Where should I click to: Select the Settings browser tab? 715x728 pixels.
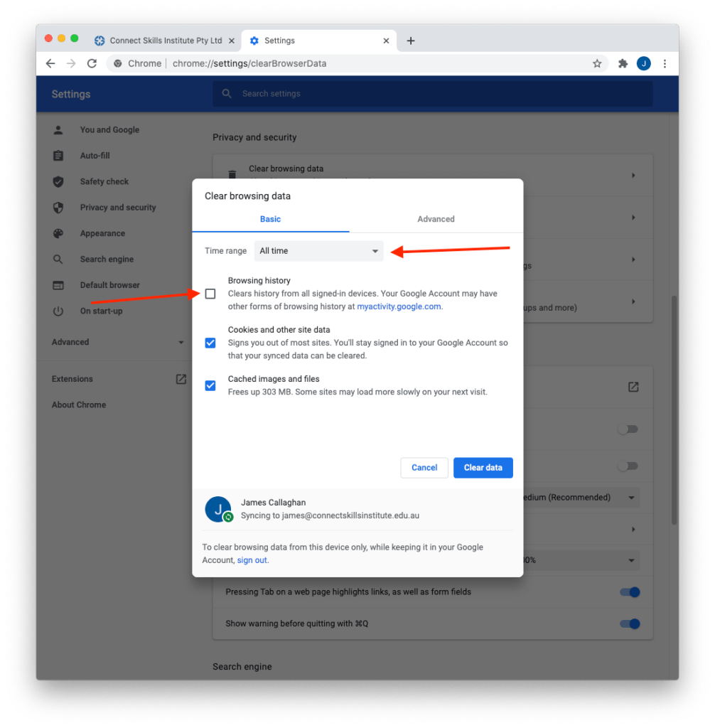point(319,41)
